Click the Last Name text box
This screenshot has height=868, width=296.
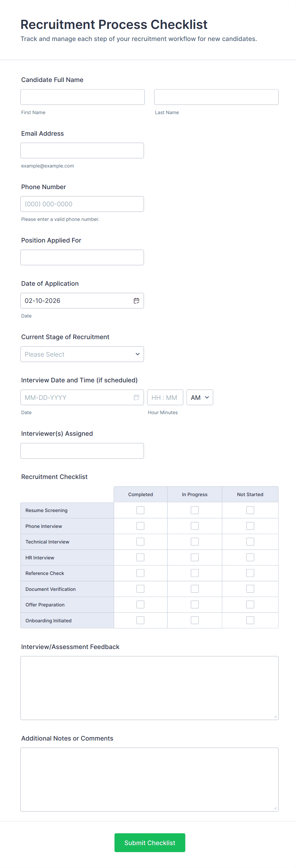click(216, 97)
